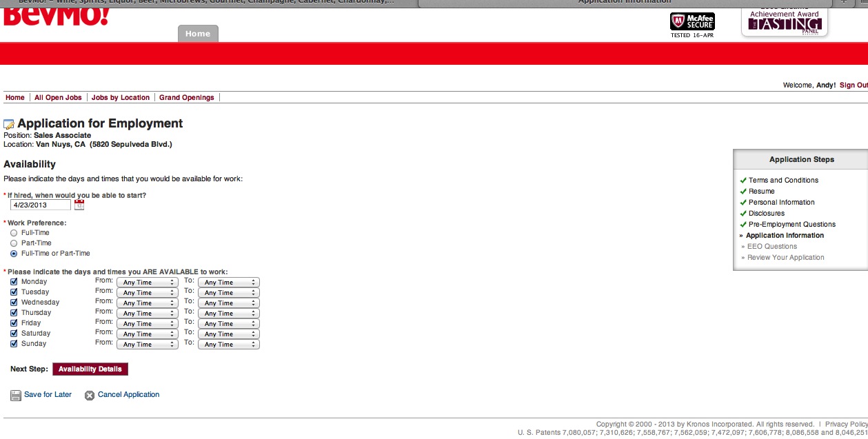Screen dimensions: 868x439
Task: Open the Sunday From time dropdown
Action: point(148,345)
